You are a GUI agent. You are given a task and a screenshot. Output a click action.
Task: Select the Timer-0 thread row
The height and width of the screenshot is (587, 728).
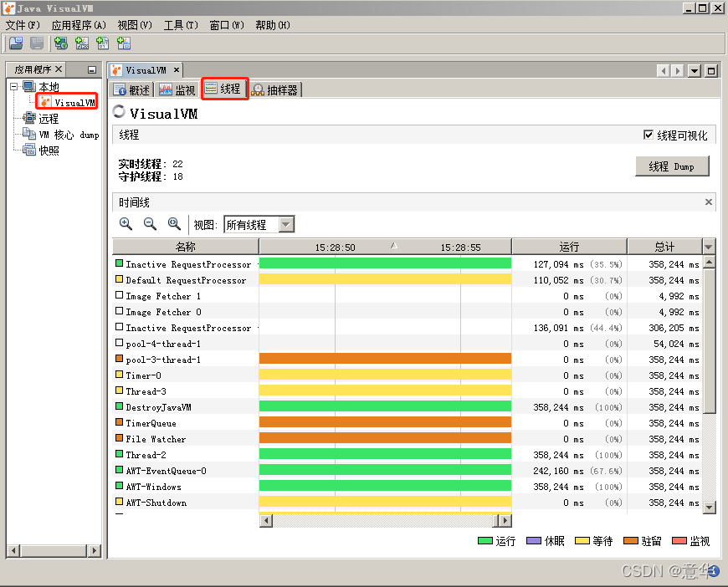point(408,375)
